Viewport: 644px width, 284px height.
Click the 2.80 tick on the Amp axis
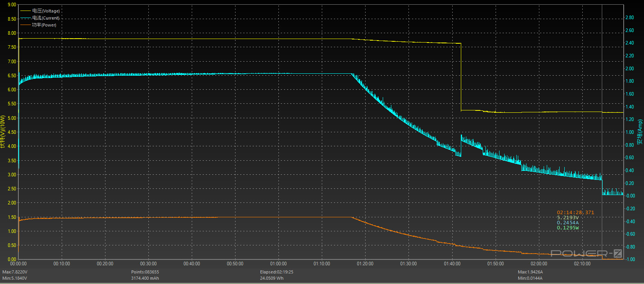630,18
